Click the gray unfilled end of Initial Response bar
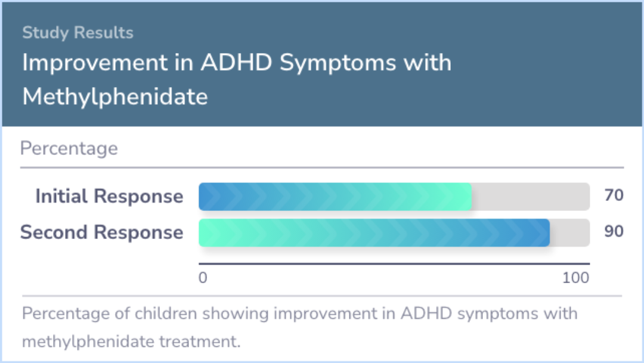 point(530,197)
